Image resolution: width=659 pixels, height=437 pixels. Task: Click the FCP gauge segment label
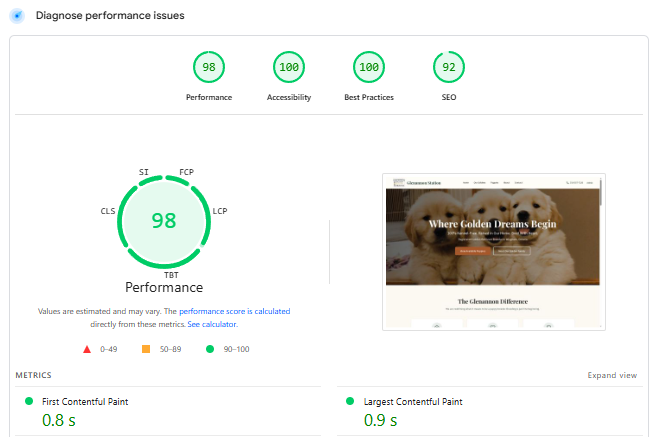[187, 172]
